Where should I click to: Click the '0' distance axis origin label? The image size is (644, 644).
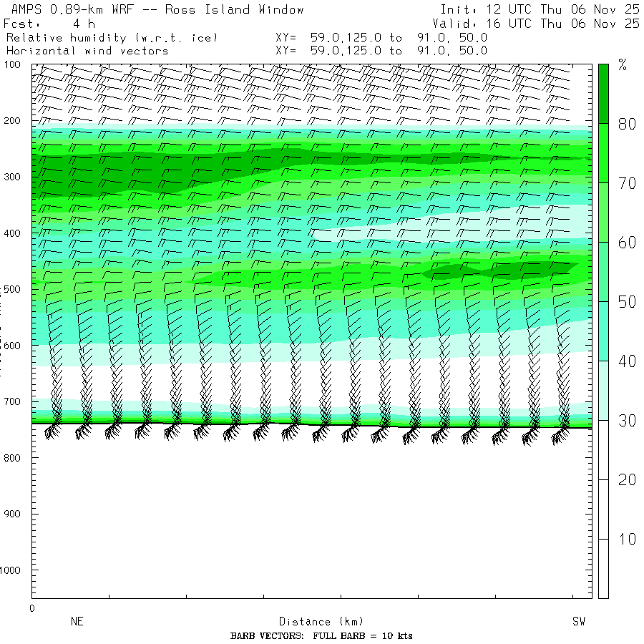[x=32, y=609]
